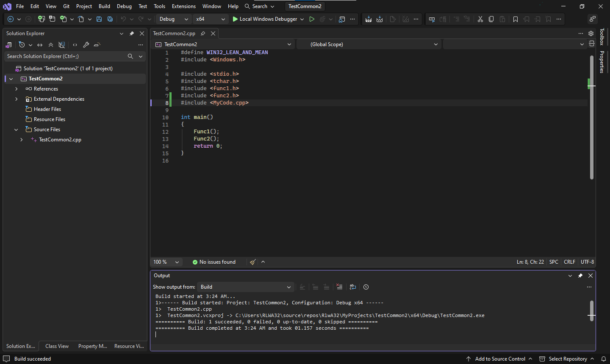This screenshot has height=364, width=610.
Task: Open the x64 platform dropdown
Action: pos(211,19)
